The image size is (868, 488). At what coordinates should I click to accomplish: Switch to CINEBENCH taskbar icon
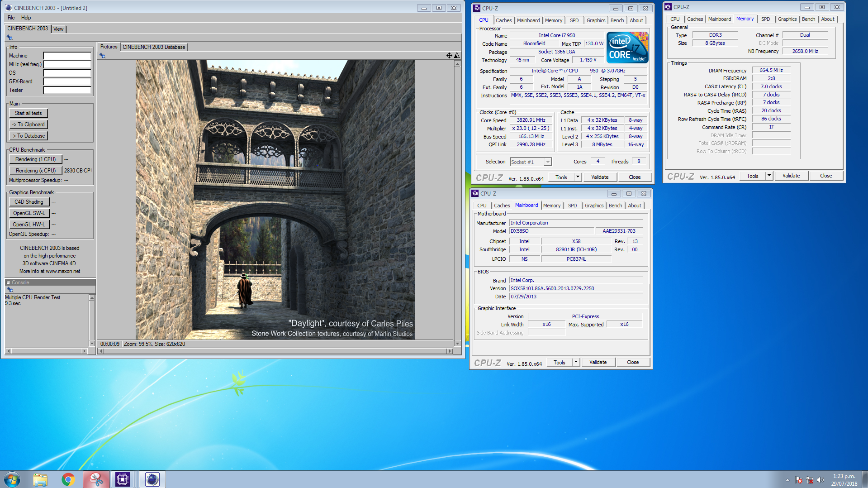152,479
